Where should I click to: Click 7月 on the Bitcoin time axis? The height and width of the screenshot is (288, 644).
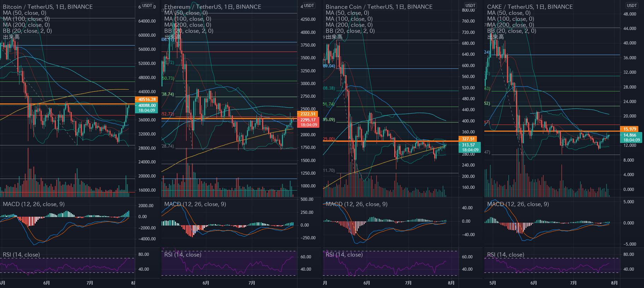[x=90, y=283]
